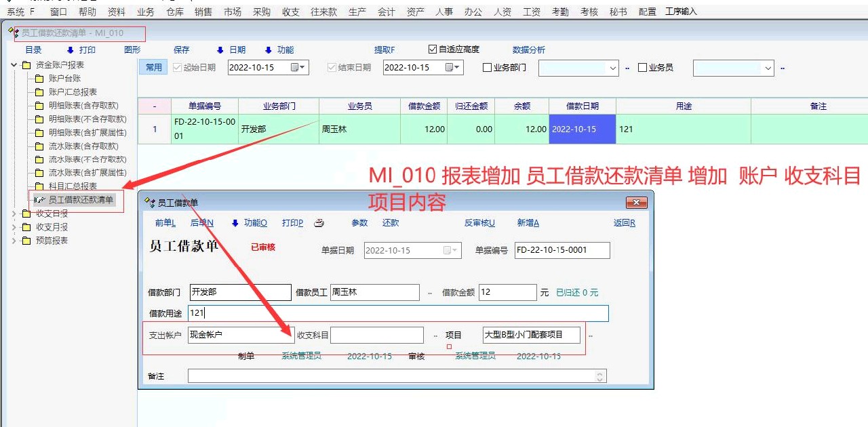
Task: Collapse the 资金账户报表 tree node
Action: point(14,65)
